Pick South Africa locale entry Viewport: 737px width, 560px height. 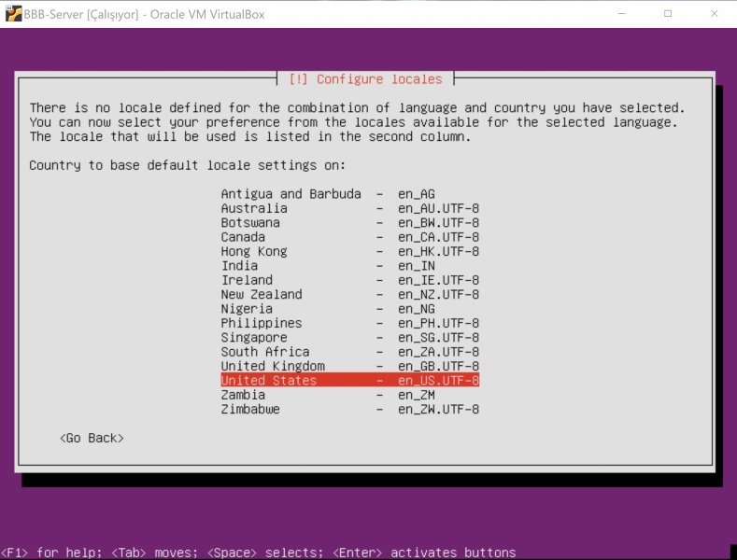(x=349, y=352)
